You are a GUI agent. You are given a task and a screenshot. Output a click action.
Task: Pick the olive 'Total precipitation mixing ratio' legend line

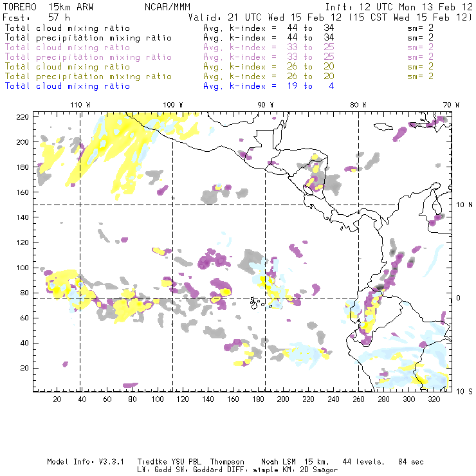coord(88,77)
